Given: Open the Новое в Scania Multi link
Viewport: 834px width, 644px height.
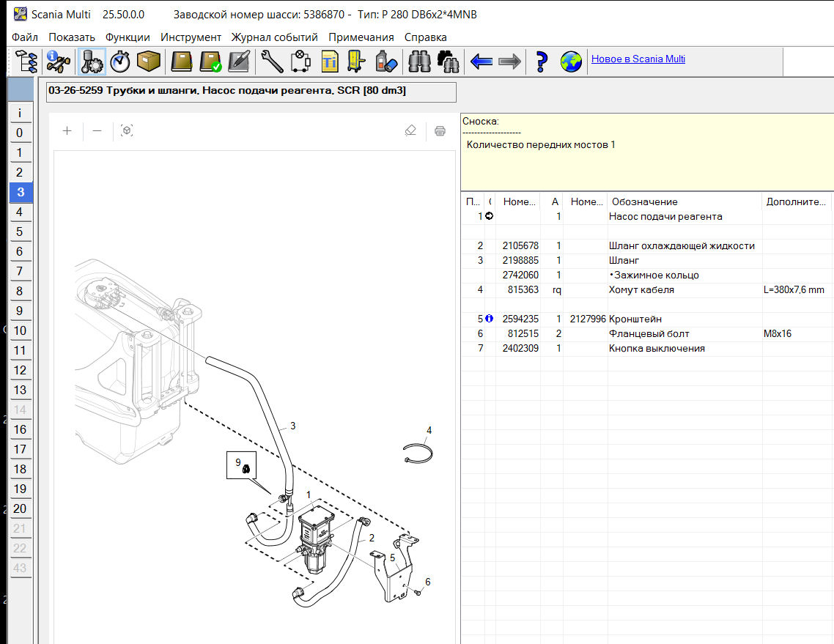Looking at the screenshot, I should click(638, 59).
